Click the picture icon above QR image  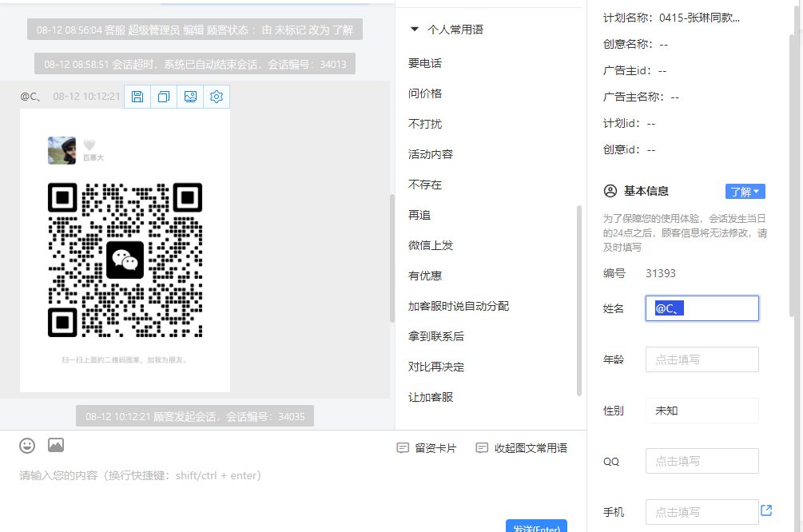coord(190,97)
